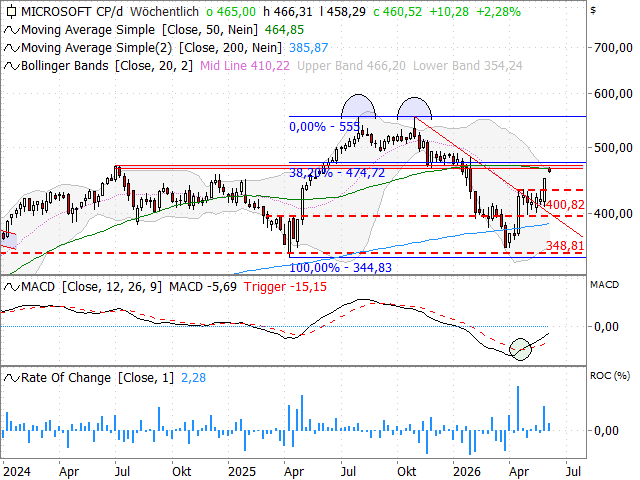Image resolution: width=640 pixels, height=480 pixels.
Task: Click the MACD axis title
Action: (x=604, y=284)
